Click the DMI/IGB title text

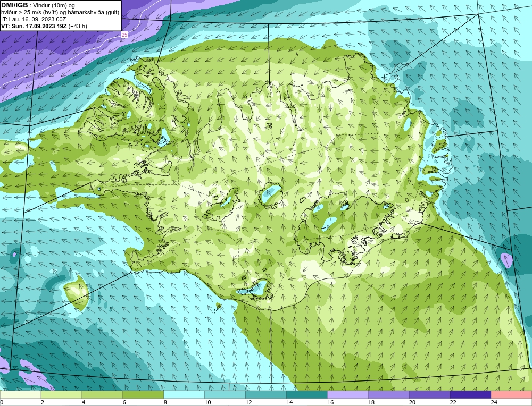[x=14, y=5]
